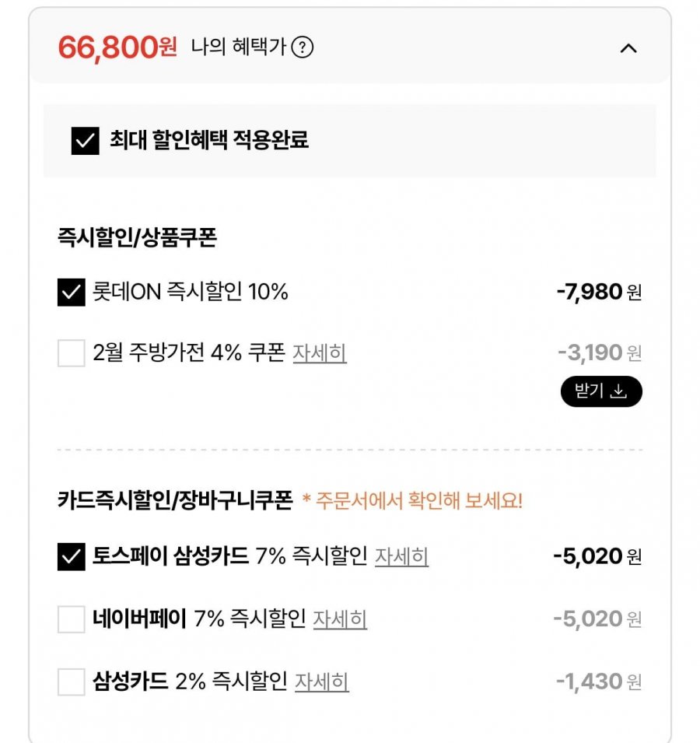The width and height of the screenshot is (700, 743).
Task: Uncheck 롯데ON 즉시할인 10% checkbox
Action: (71, 293)
